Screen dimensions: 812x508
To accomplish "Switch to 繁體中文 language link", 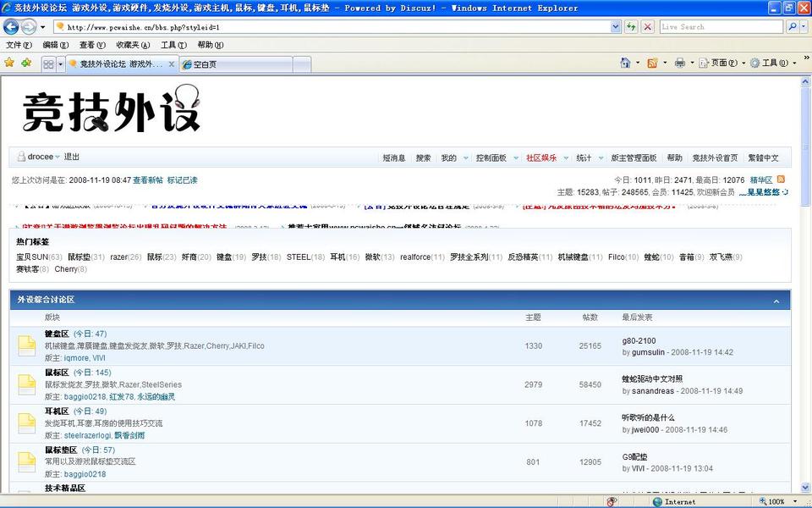I will [763, 158].
